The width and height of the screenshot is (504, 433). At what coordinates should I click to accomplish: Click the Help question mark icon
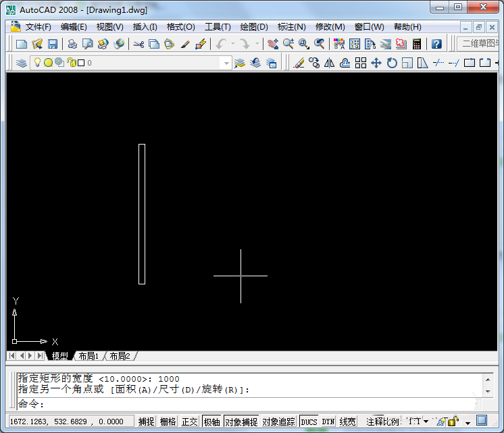click(x=436, y=44)
